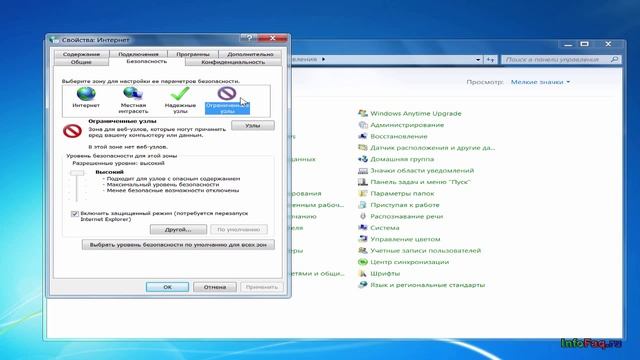640x360 pixels.
Task: Open the Windows Anytime Upgrade link
Action: 416,113
